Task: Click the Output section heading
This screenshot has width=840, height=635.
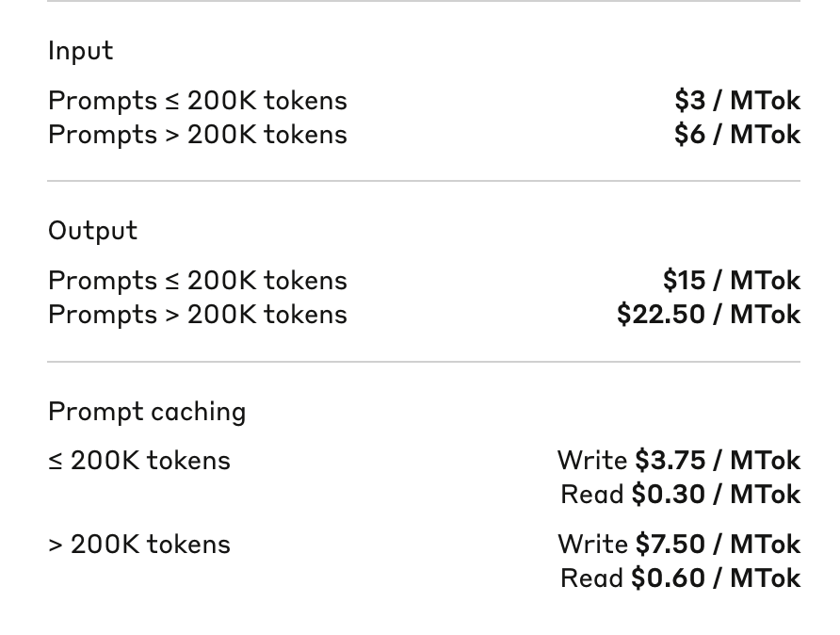Action: tap(93, 231)
